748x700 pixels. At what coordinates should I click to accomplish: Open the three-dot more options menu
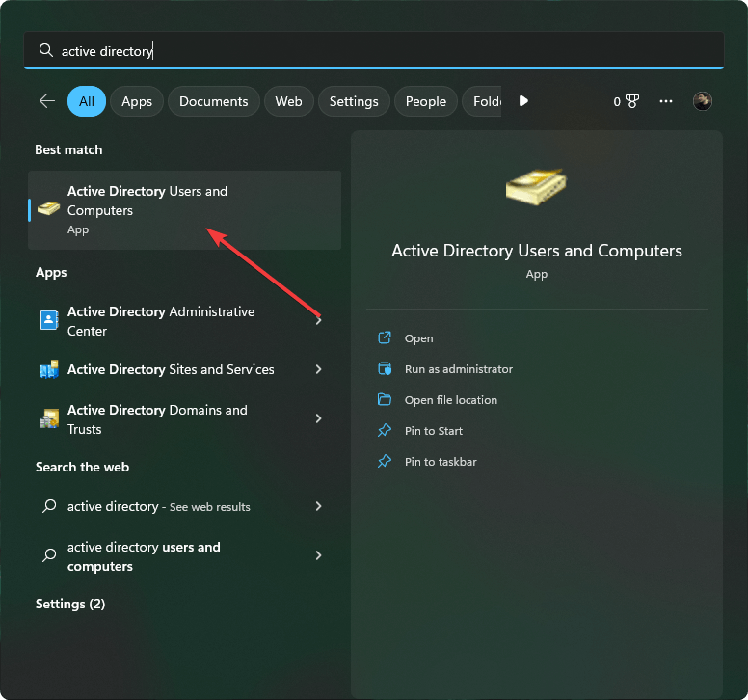(x=666, y=101)
